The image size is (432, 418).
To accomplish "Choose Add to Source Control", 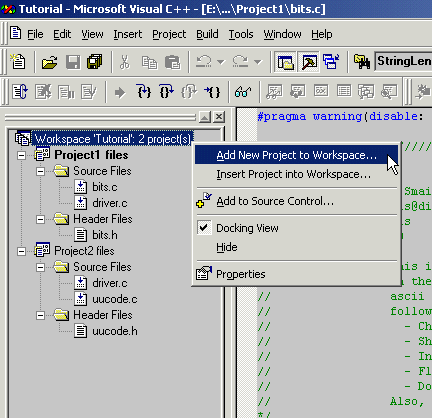I will tap(296, 201).
